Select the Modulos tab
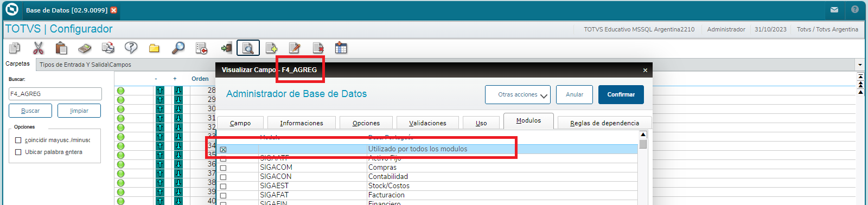868x205 pixels. [x=528, y=121]
